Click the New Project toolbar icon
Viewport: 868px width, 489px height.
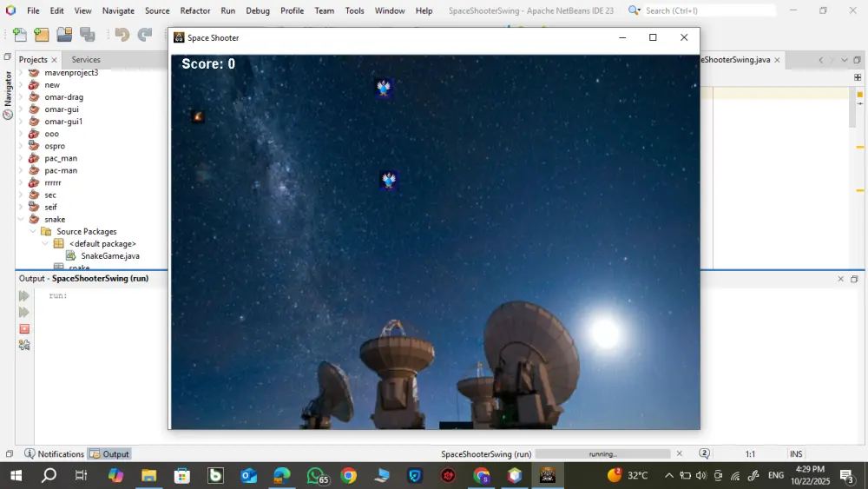(42, 35)
